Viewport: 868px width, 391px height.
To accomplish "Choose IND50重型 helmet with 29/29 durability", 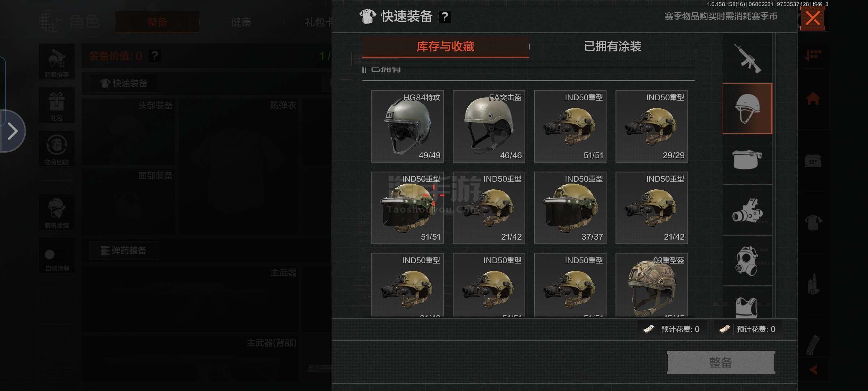I will [x=651, y=126].
